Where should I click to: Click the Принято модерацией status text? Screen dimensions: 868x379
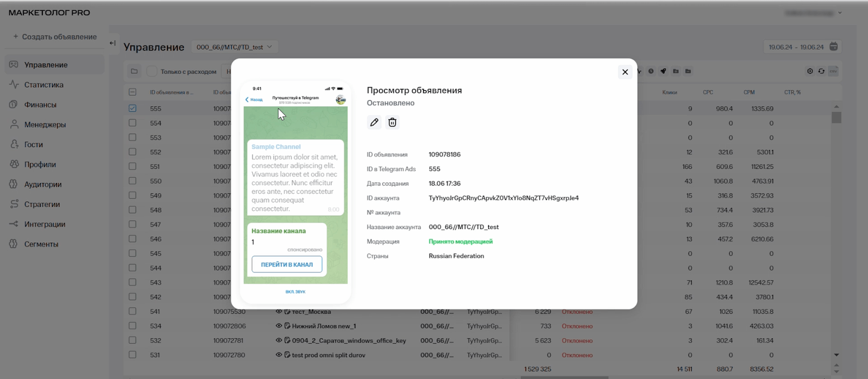click(461, 242)
